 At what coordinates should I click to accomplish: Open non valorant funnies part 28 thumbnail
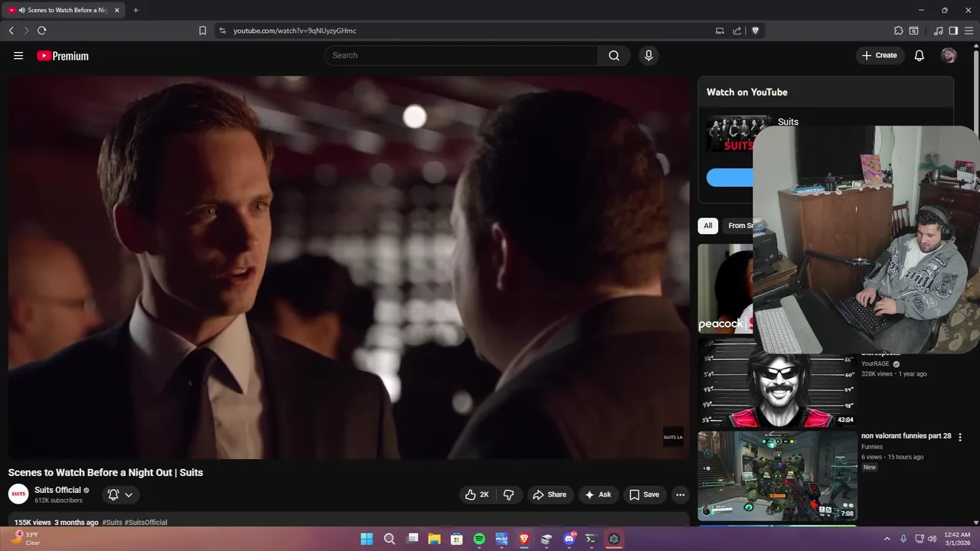(776, 476)
